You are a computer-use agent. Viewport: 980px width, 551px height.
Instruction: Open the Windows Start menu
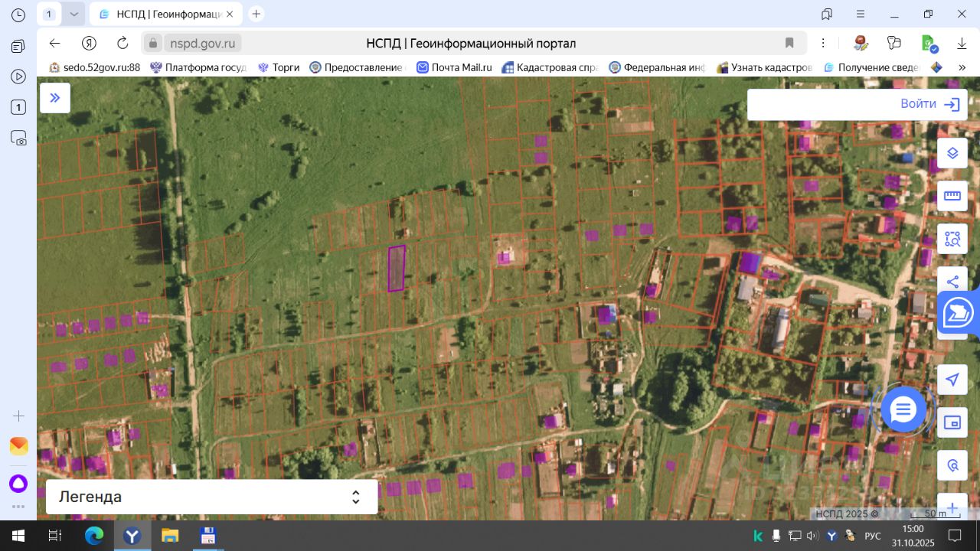coord(18,536)
